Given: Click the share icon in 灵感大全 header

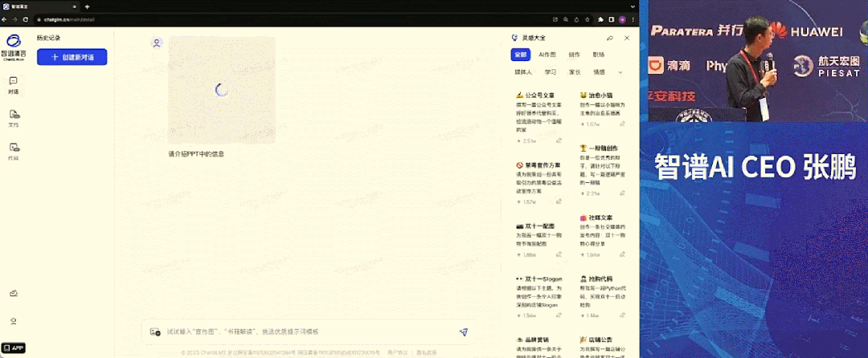Looking at the screenshot, I should pos(610,38).
